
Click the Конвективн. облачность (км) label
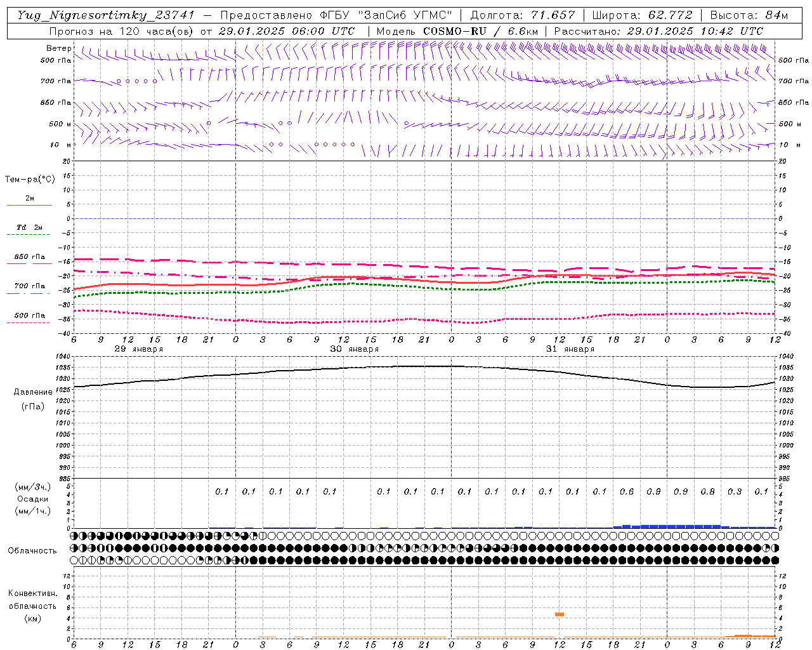(32, 606)
